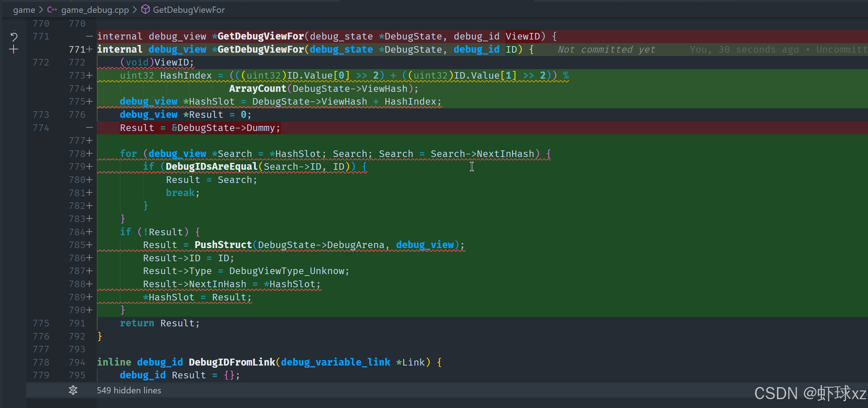Click the revert change arrow icon
868x408 pixels.
coord(14,36)
